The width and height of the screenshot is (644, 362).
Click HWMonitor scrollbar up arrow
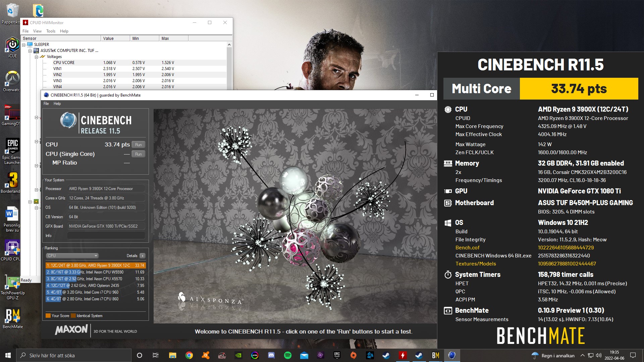(x=229, y=45)
